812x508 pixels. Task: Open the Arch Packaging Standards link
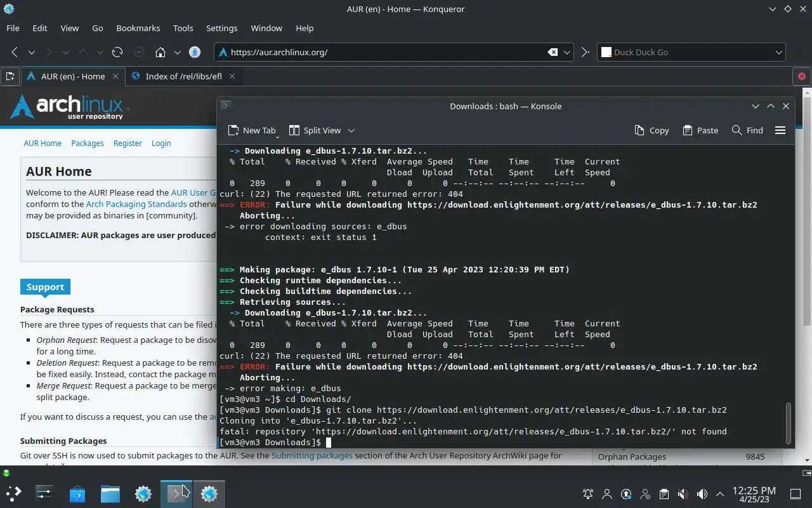coord(136,204)
